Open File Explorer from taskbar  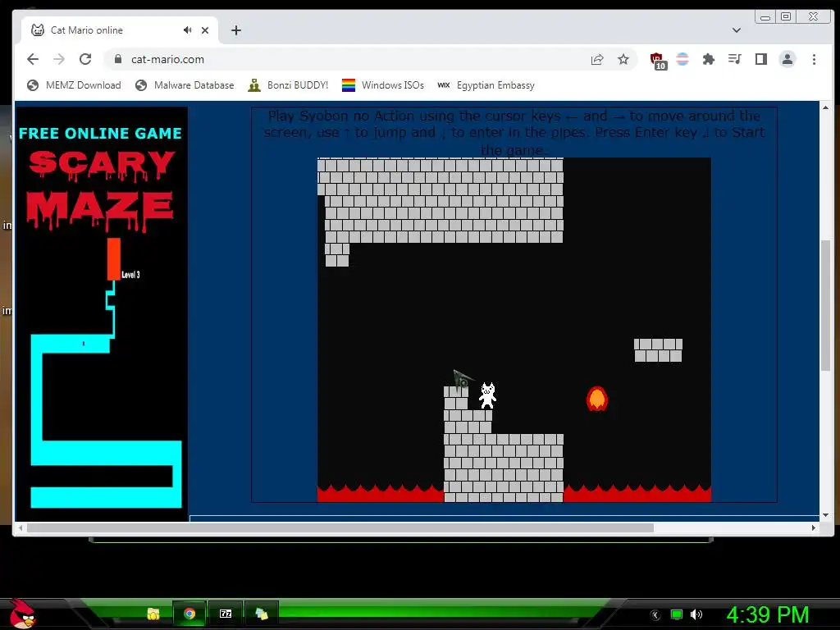[153, 614]
